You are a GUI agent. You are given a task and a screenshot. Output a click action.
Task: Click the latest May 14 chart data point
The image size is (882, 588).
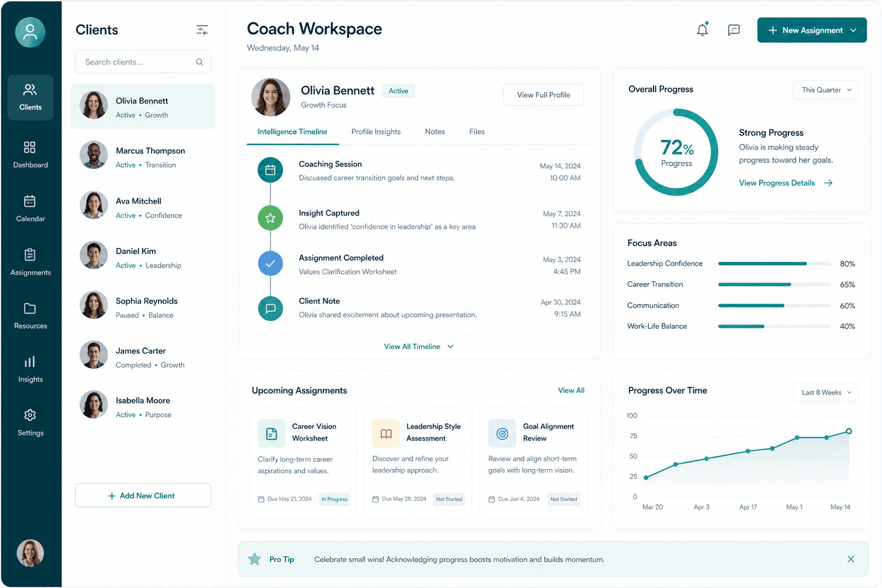coord(849,431)
